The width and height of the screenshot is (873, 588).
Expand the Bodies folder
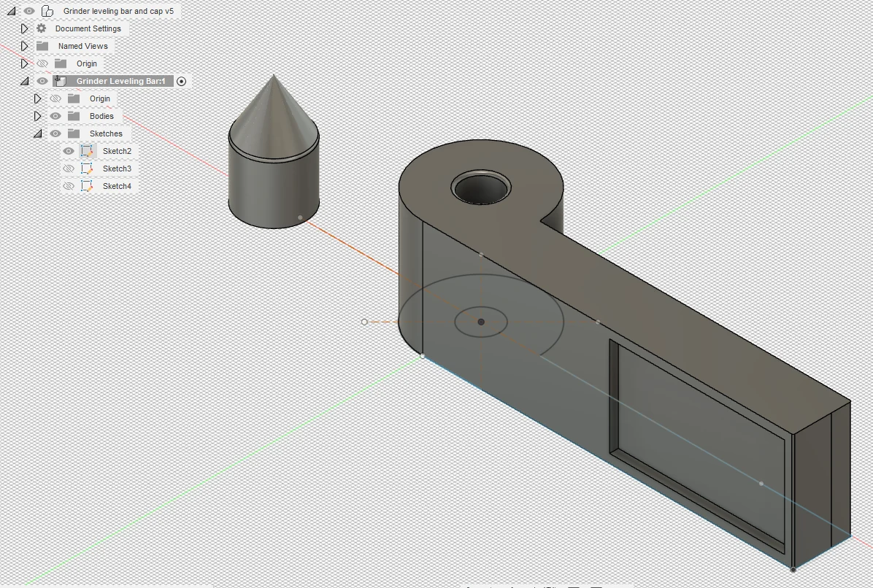pos(38,116)
